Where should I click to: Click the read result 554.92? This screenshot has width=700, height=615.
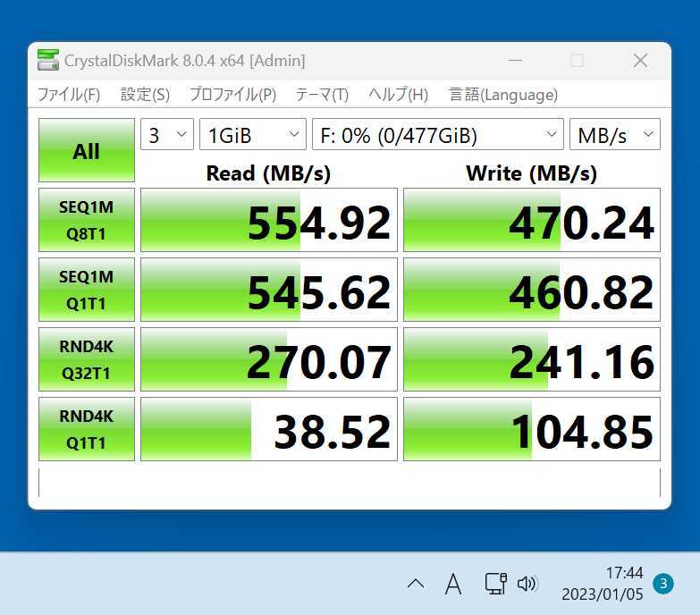coord(269,220)
